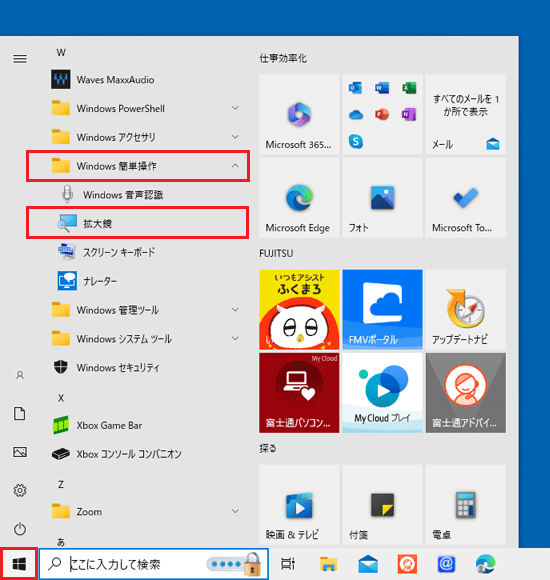The height and width of the screenshot is (580, 550).
Task: Open Excel from the Office tile group
Action: (409, 88)
